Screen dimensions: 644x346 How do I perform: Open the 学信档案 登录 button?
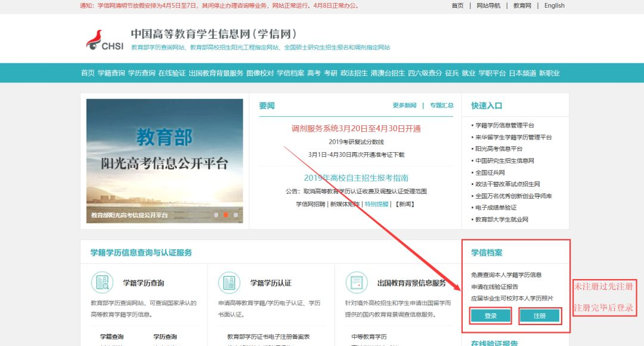(491, 316)
